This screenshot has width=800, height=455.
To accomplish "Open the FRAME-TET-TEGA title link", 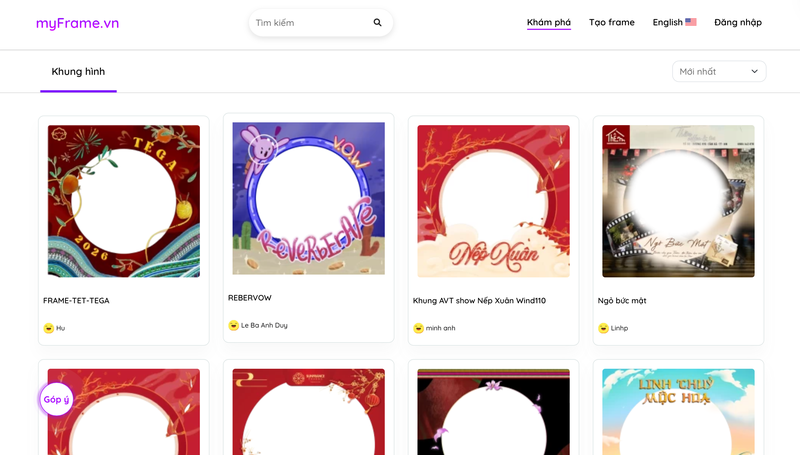I will (76, 300).
